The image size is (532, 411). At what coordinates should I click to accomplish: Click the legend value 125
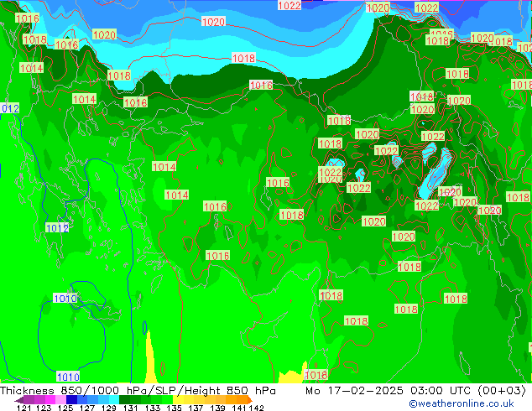pos(65,408)
